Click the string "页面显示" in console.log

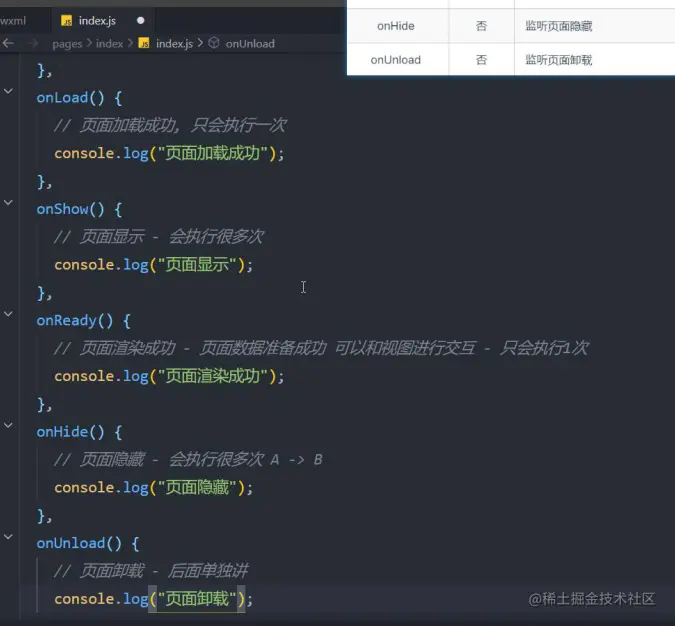197,265
